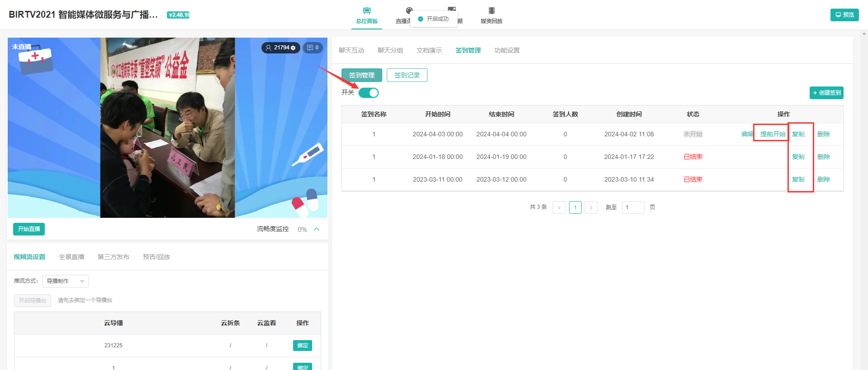Select page 1 in pagination
The width and height of the screenshot is (868, 370).
click(575, 207)
